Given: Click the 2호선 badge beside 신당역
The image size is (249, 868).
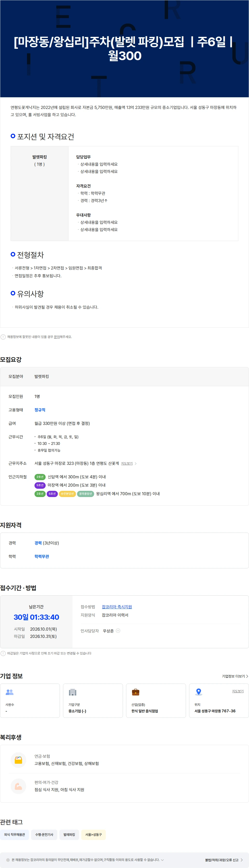Looking at the screenshot, I should click(x=40, y=477).
